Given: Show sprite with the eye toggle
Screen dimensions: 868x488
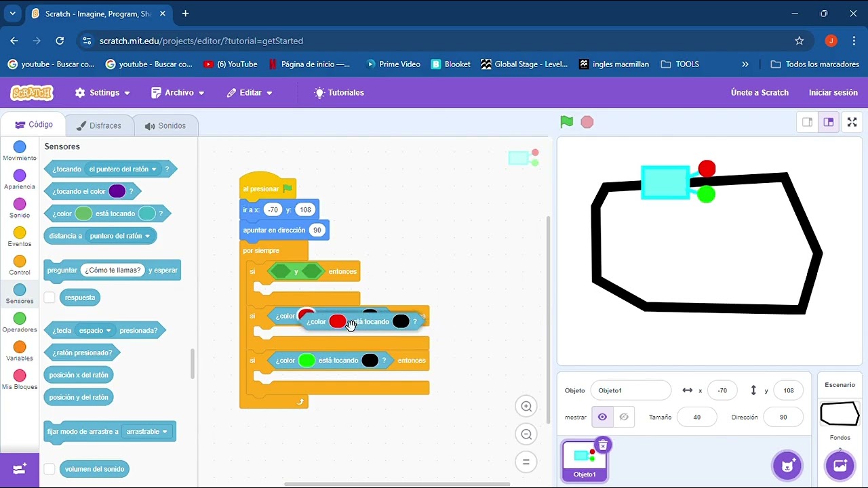Looking at the screenshot, I should [x=602, y=417].
